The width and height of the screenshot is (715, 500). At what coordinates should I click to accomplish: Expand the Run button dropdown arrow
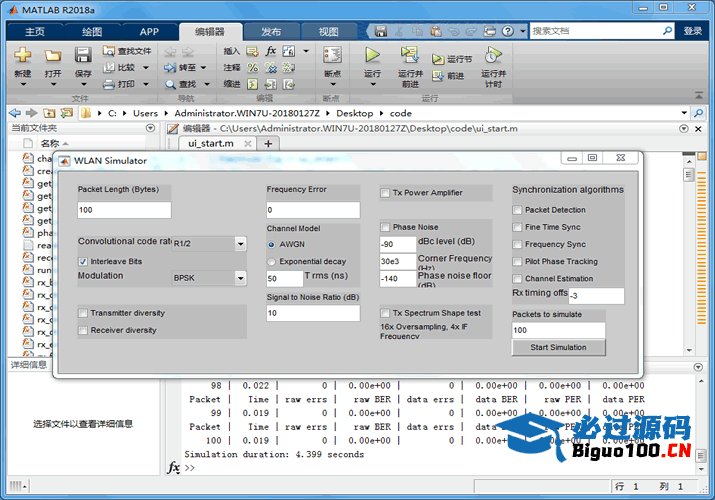coord(373,85)
